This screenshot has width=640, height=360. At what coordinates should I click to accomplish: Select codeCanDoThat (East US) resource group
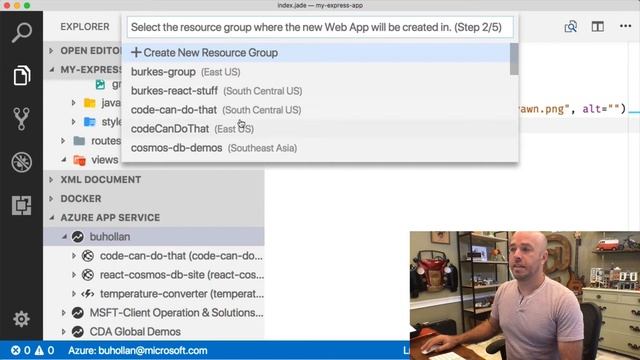coord(317,129)
